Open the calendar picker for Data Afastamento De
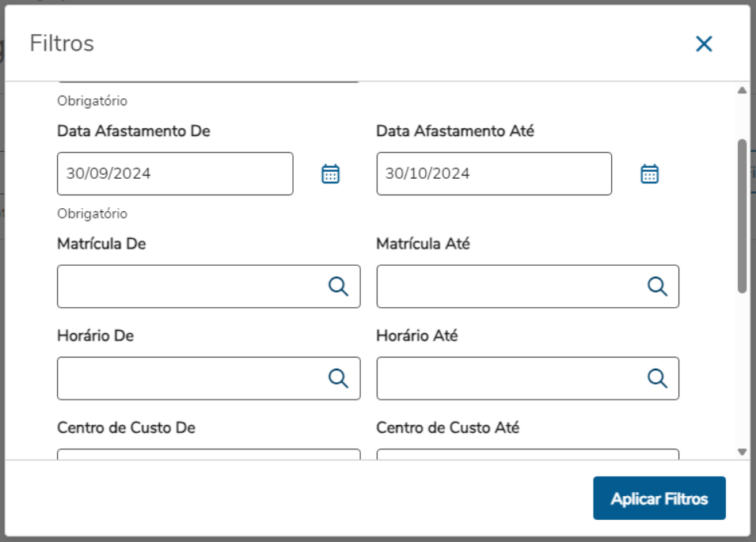This screenshot has height=542, width=756. (330, 173)
